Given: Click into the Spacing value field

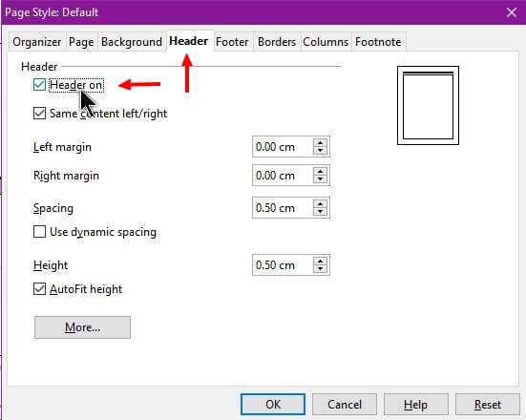Looking at the screenshot, I should pyautogui.click(x=283, y=208).
